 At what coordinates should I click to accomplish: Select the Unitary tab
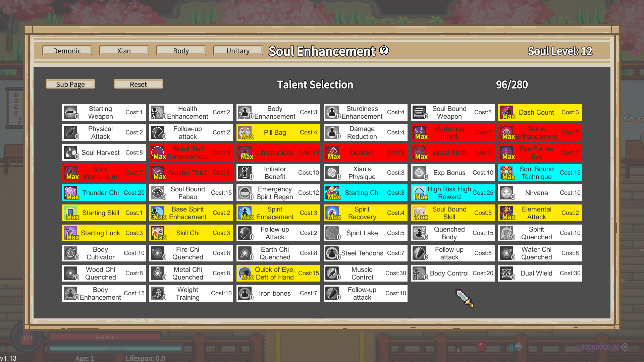(x=238, y=51)
